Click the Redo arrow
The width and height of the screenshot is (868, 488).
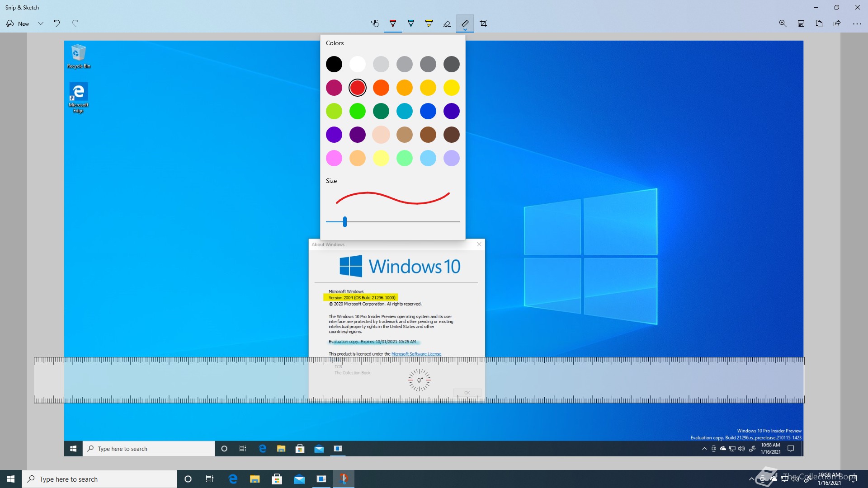point(75,23)
